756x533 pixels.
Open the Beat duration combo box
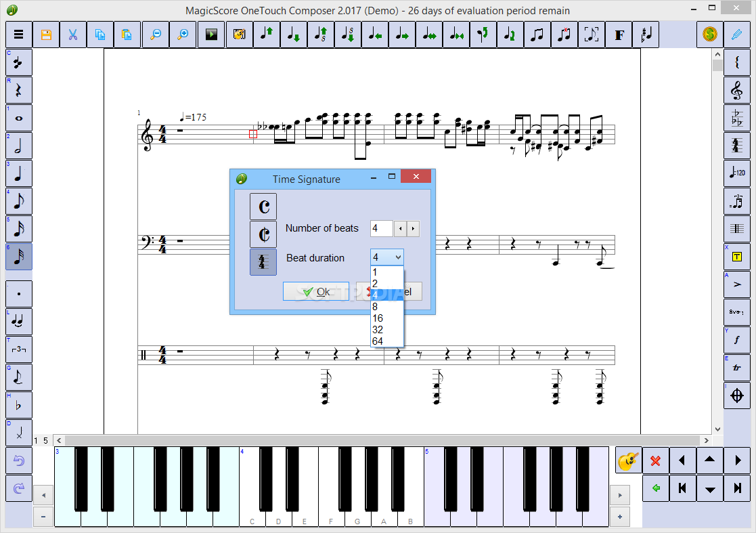(386, 257)
